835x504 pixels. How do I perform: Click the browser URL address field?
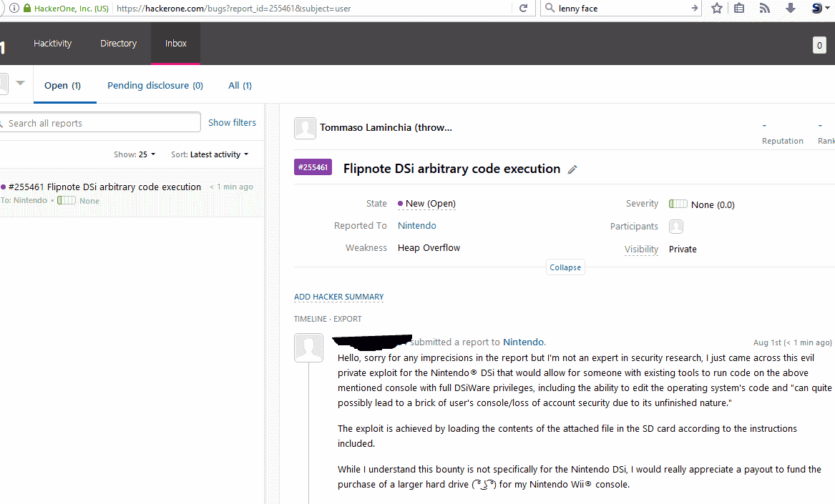coord(313,8)
